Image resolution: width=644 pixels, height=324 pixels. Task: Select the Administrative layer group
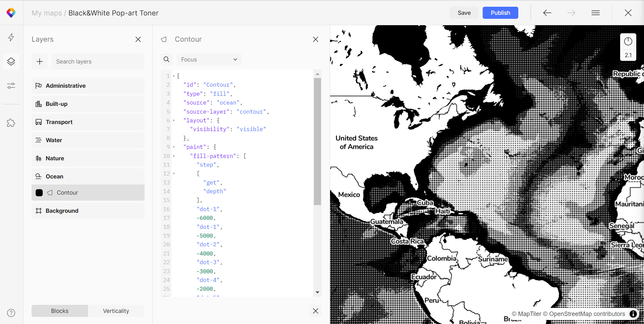tap(88, 86)
